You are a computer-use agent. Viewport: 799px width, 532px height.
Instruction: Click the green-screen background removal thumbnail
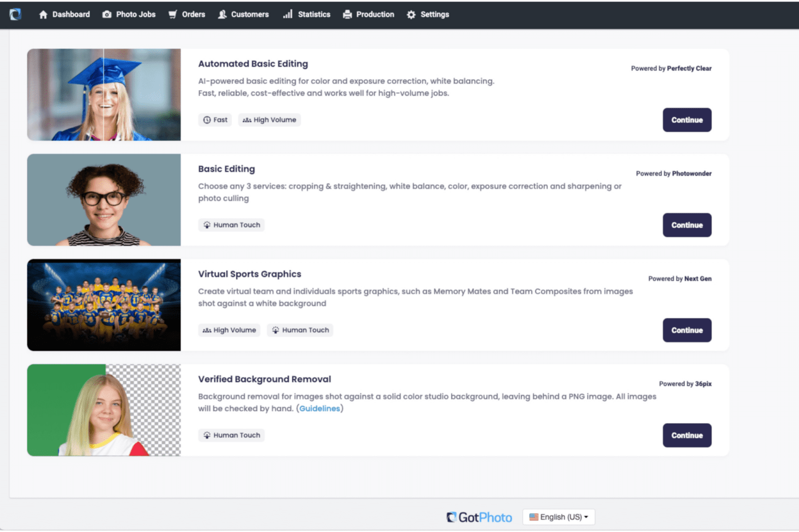click(104, 410)
